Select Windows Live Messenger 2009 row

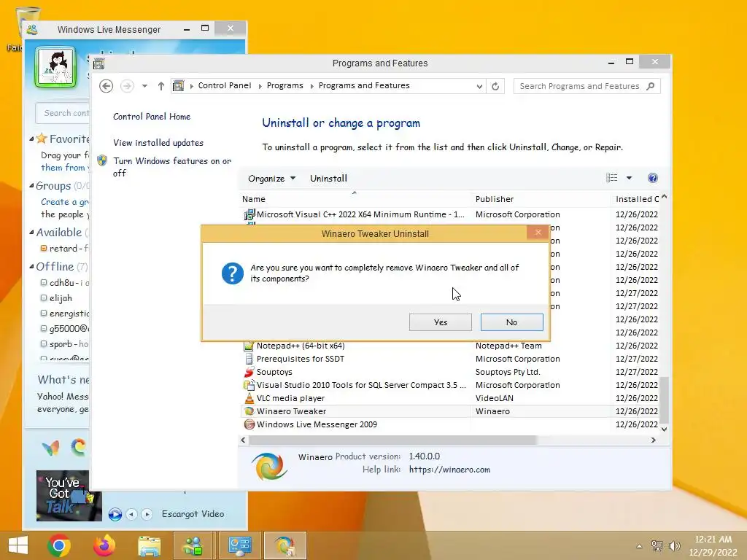[449, 424]
